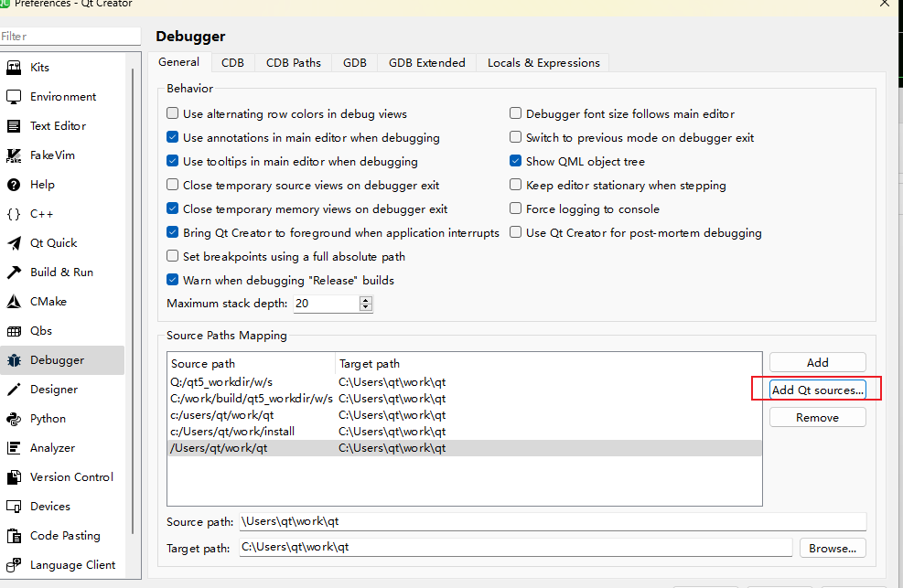Click the category list vertical scrollbar
The width and height of the screenshot is (903, 588).
coord(133,301)
